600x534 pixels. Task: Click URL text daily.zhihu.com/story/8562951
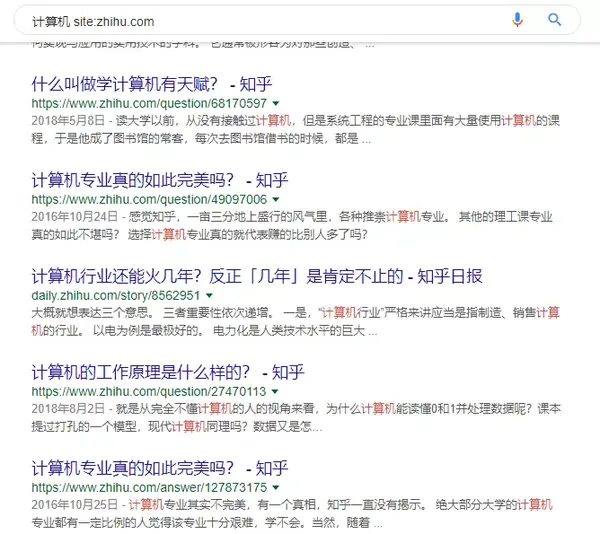click(x=116, y=295)
